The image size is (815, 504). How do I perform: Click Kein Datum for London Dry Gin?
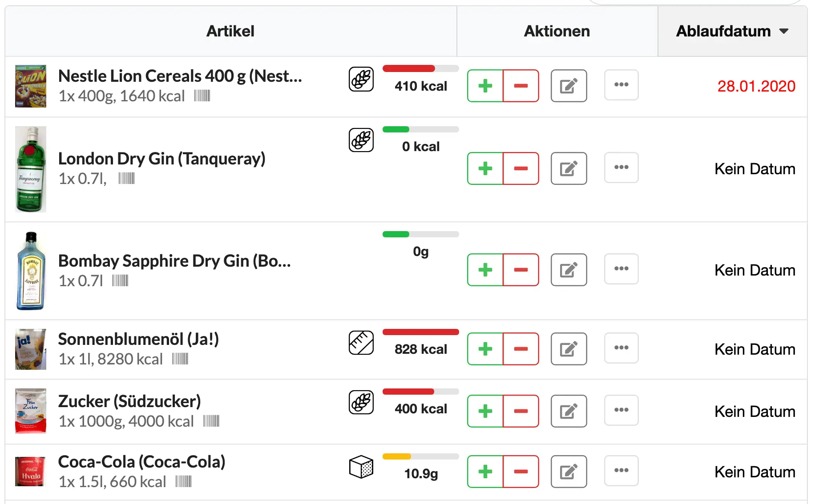755,169
